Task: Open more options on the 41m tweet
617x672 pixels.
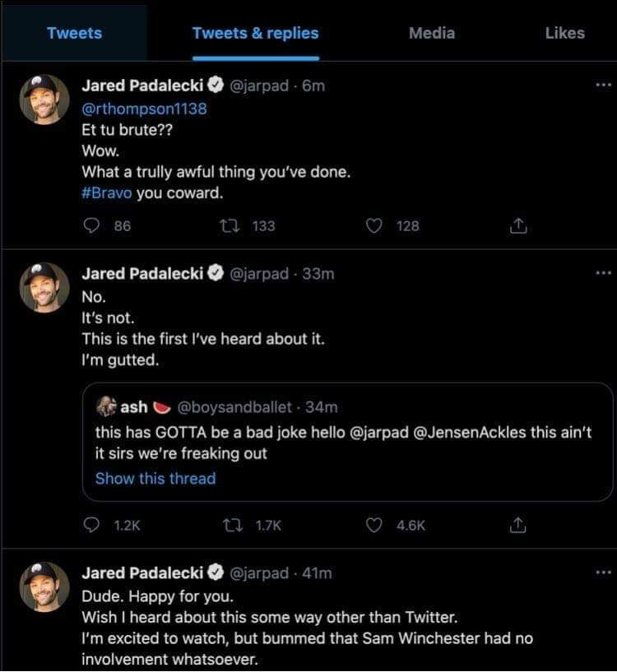Action: coord(603,572)
